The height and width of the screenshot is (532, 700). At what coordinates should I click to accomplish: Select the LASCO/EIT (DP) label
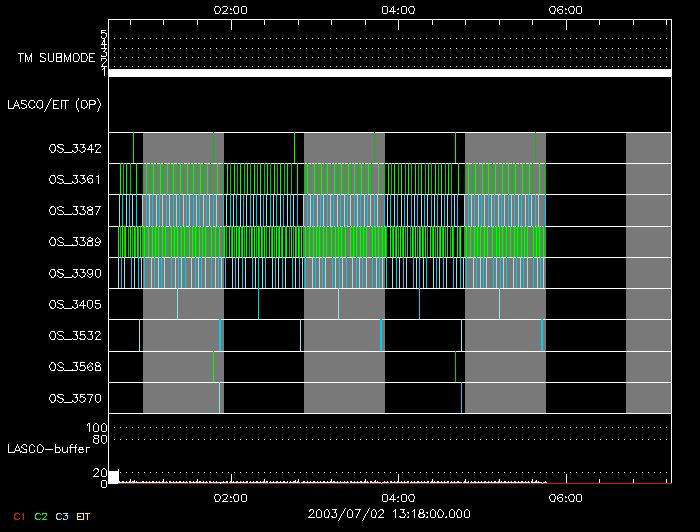pos(54,104)
